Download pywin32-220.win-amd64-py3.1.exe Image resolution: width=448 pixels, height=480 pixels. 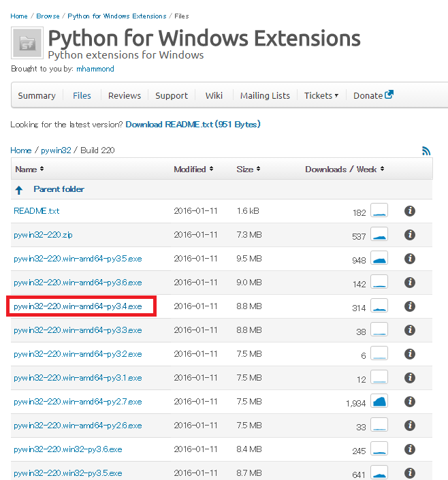[x=78, y=378]
